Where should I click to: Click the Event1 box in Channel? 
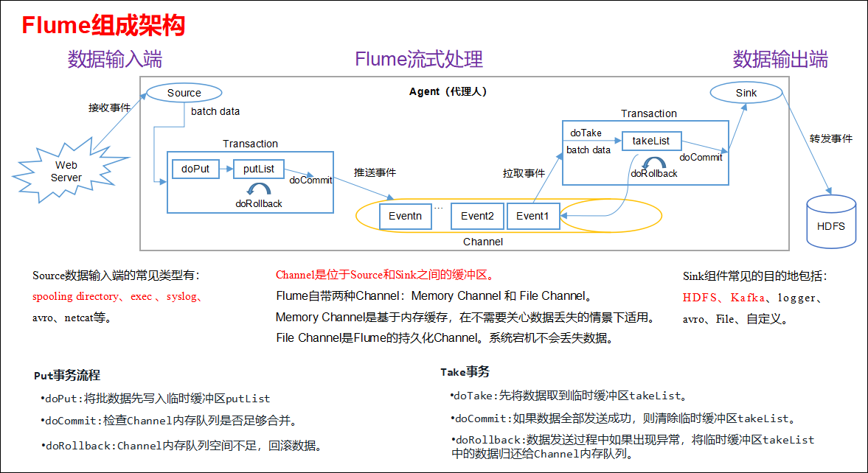532,216
